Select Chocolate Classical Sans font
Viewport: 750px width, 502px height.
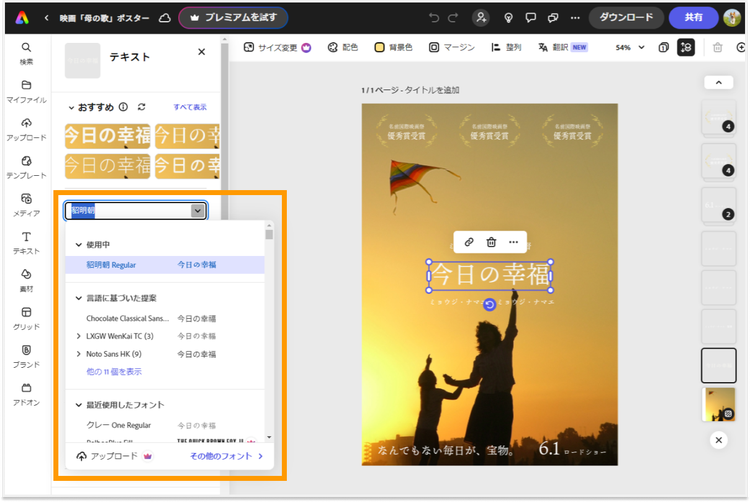click(x=165, y=318)
